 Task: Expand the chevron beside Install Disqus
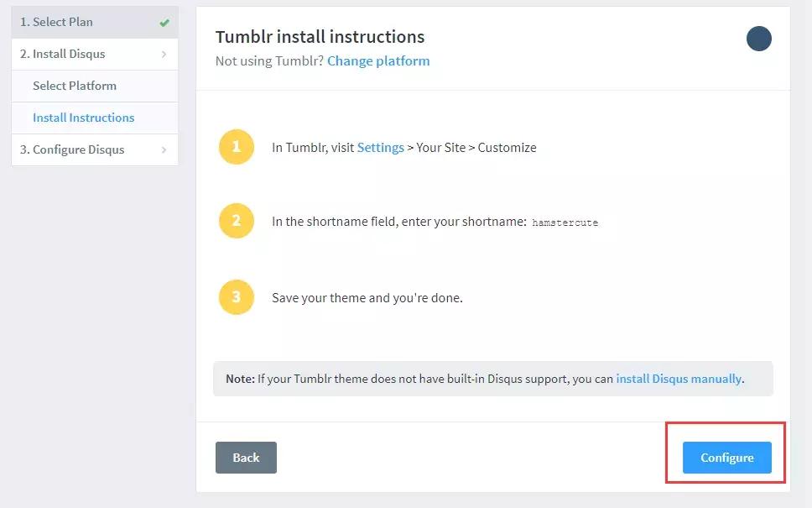tap(164, 55)
